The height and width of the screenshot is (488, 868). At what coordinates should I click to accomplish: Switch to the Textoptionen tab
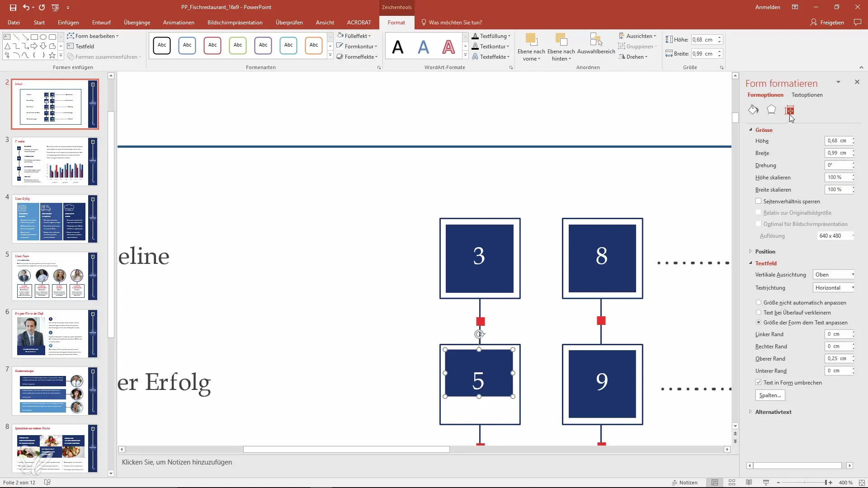pos(807,95)
